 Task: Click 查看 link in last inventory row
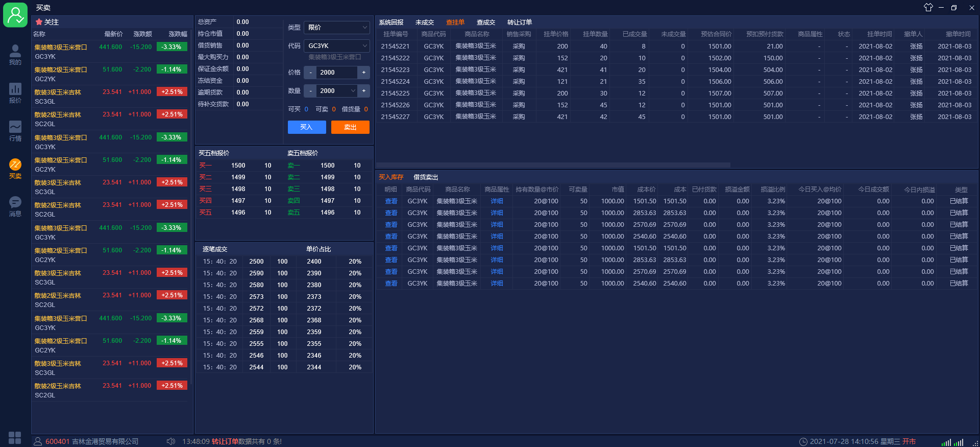click(x=391, y=284)
